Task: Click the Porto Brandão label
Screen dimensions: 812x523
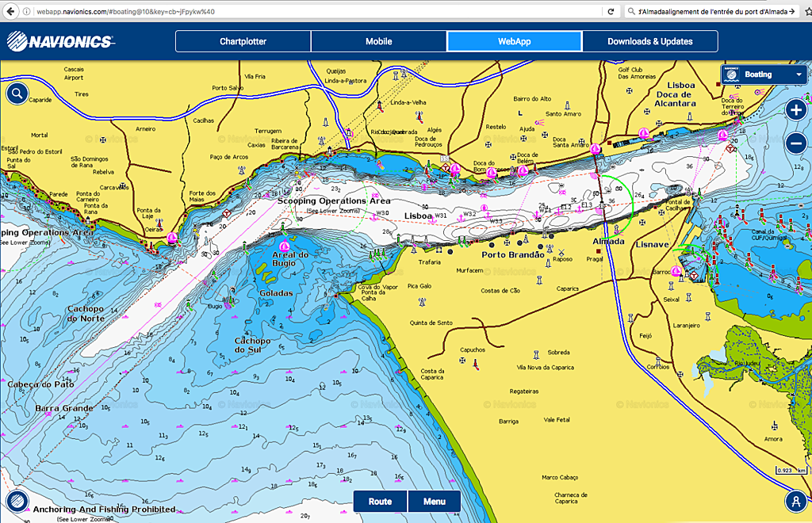Action: [x=513, y=254]
